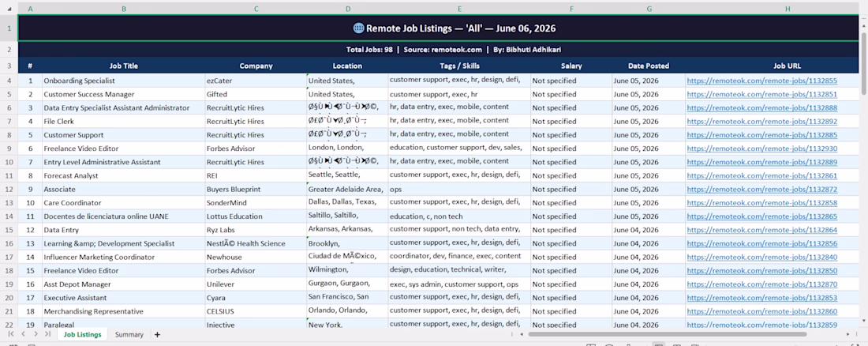Open job link ending 1132872
This screenshot has height=346, width=868.
coord(762,189)
